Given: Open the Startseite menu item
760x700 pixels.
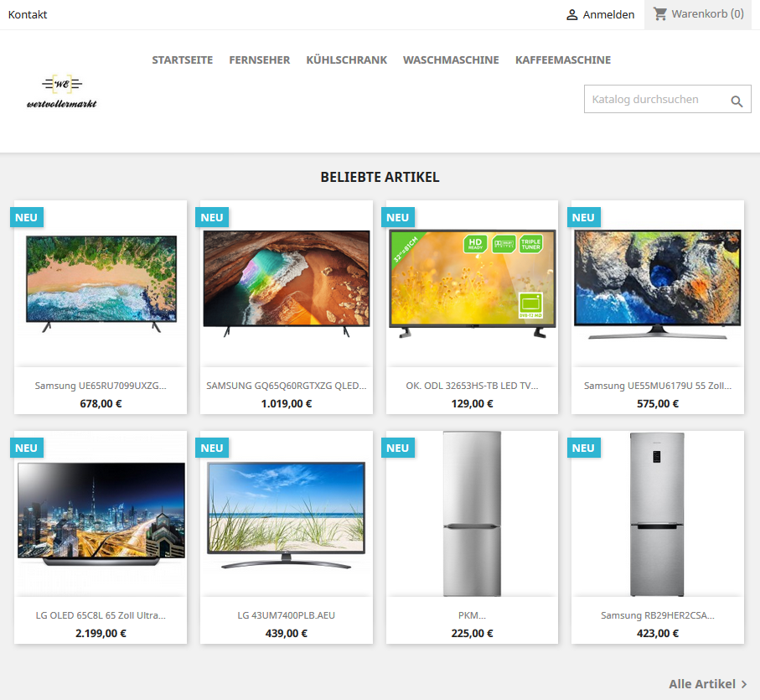Looking at the screenshot, I should (182, 60).
